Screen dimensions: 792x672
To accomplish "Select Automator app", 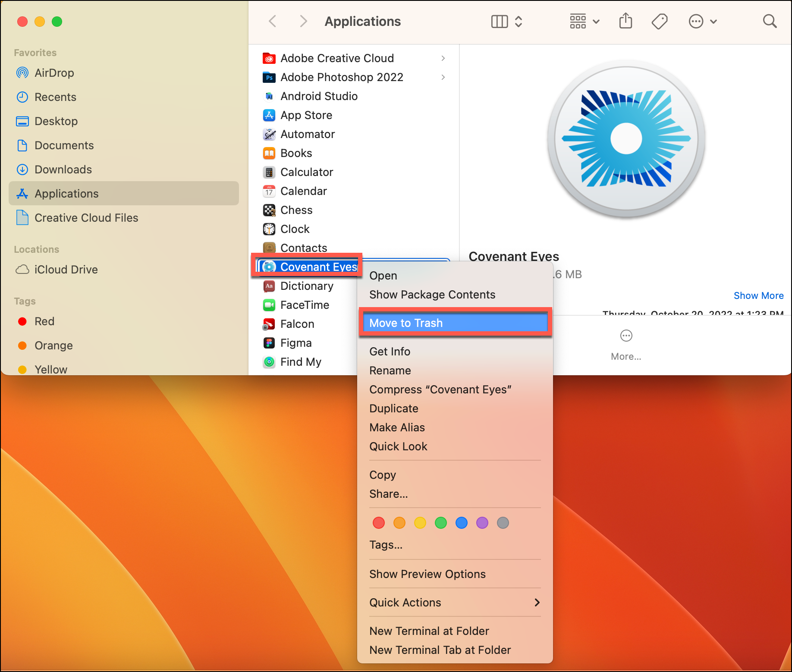I will point(354,134).
